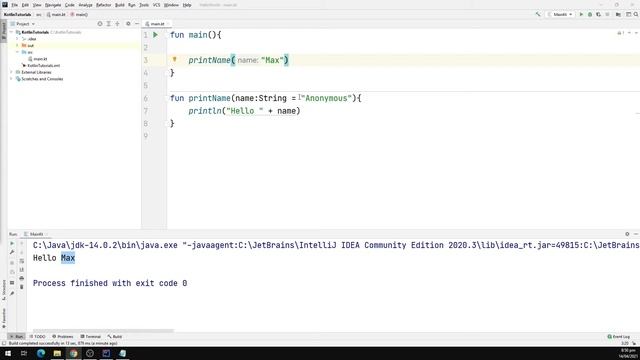Hide the Run tool window
The height and width of the screenshot is (360, 640).
pyautogui.click(x=636, y=234)
